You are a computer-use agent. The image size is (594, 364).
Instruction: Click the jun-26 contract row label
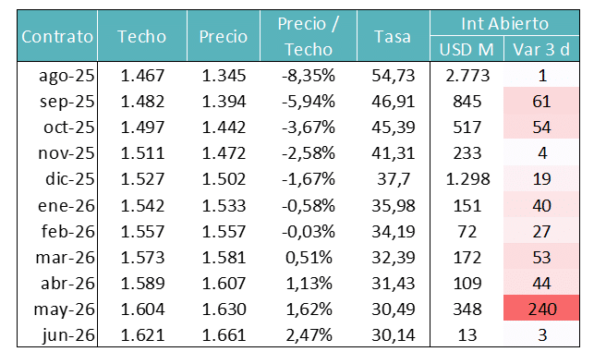(x=68, y=334)
